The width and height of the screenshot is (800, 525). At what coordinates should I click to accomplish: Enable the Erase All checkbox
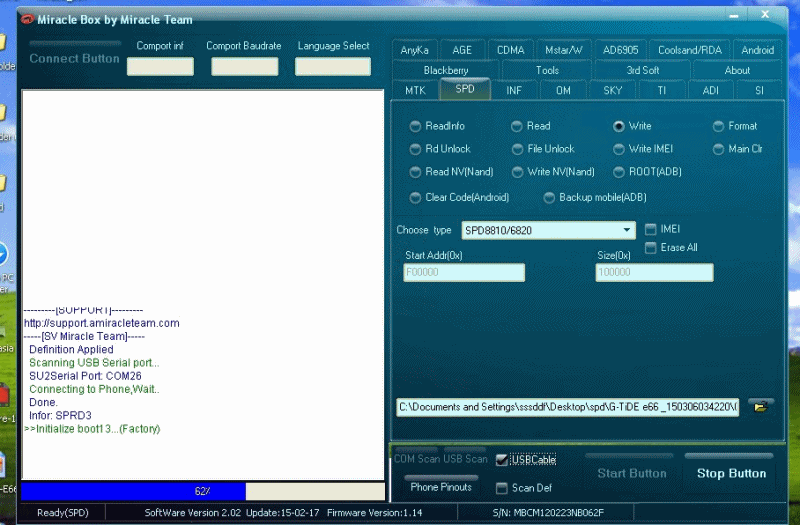(651, 248)
